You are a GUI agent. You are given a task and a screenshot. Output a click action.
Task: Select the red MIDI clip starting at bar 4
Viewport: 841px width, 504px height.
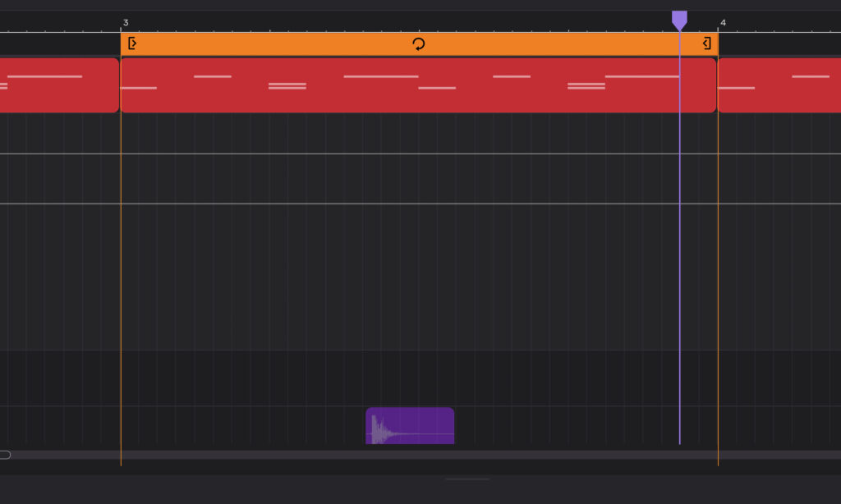(779, 85)
